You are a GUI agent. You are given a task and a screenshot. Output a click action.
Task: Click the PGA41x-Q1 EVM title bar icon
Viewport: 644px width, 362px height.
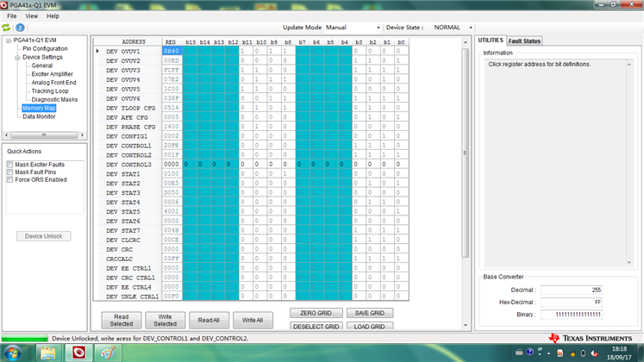pyautogui.click(x=4, y=5)
